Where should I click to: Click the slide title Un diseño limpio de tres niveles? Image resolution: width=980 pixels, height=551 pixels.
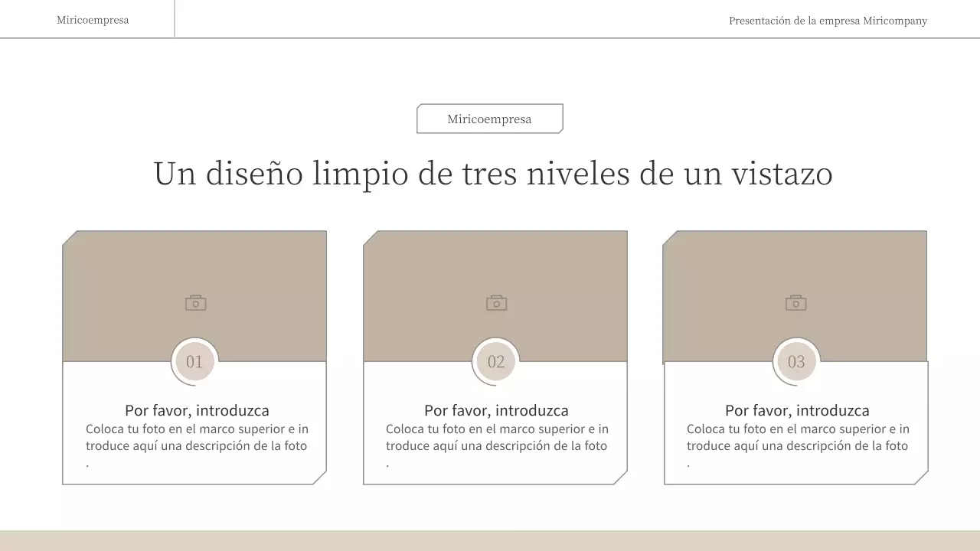coord(493,174)
